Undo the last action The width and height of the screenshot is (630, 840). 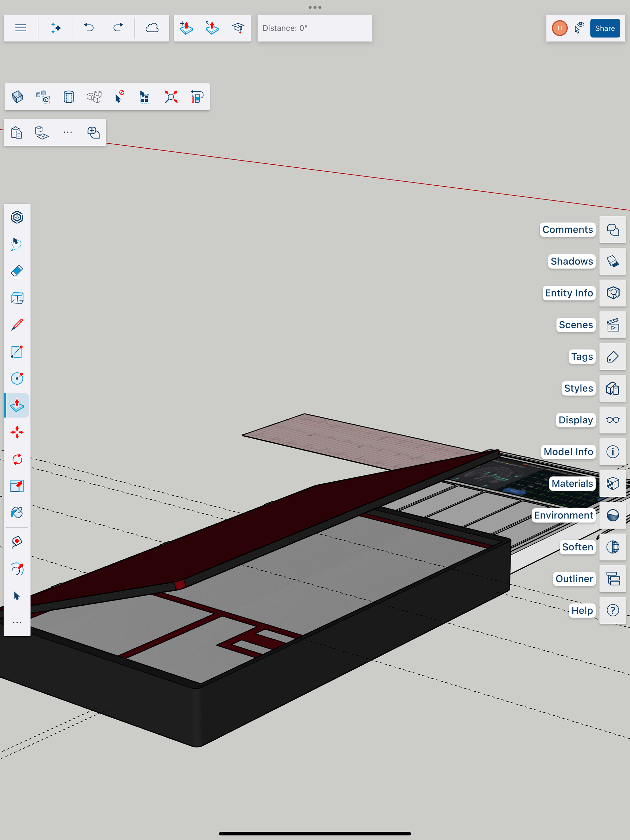[89, 28]
